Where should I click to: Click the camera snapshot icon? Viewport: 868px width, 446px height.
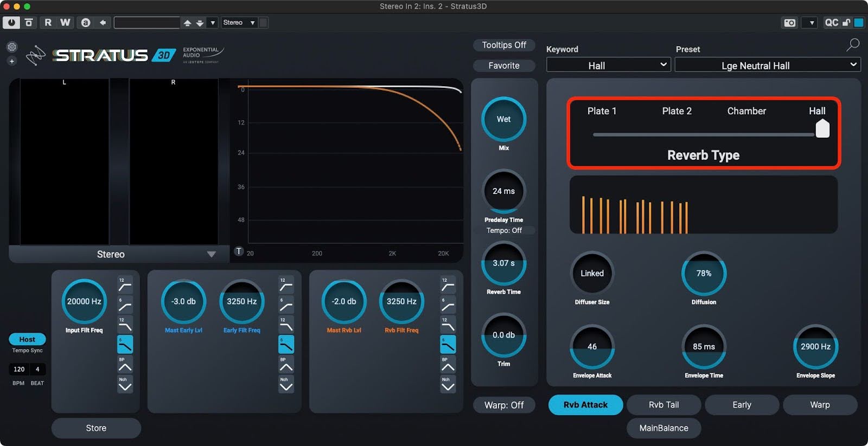tap(790, 23)
